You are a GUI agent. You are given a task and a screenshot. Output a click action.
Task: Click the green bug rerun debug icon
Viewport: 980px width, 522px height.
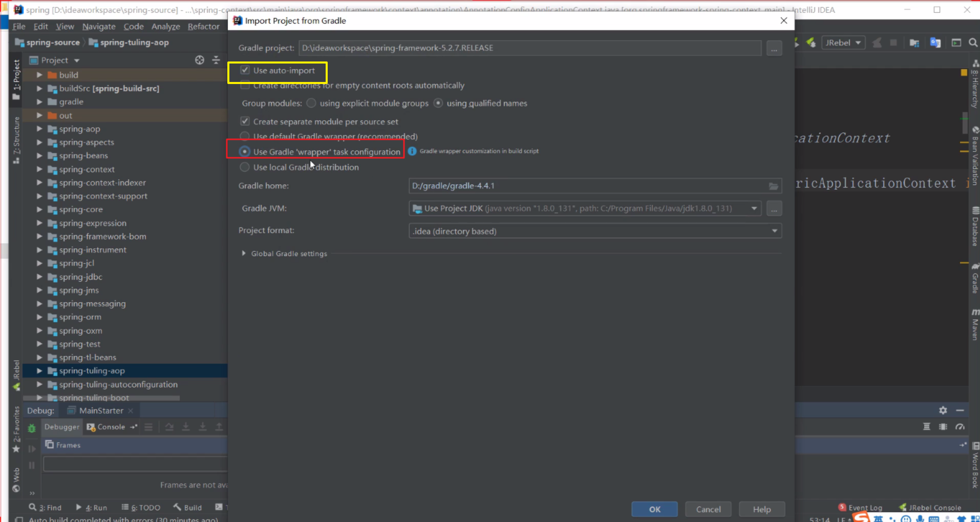tap(32, 428)
